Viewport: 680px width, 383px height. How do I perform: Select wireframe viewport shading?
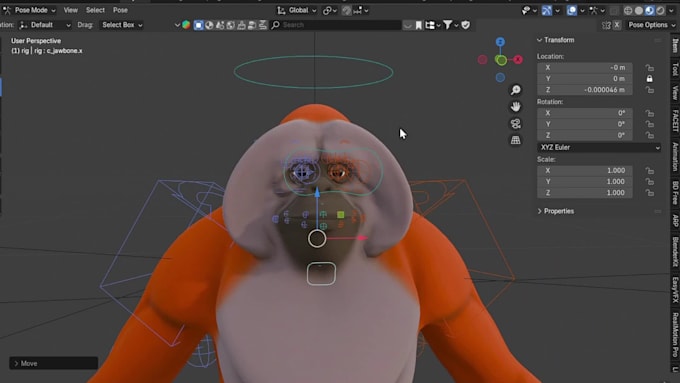click(x=628, y=10)
